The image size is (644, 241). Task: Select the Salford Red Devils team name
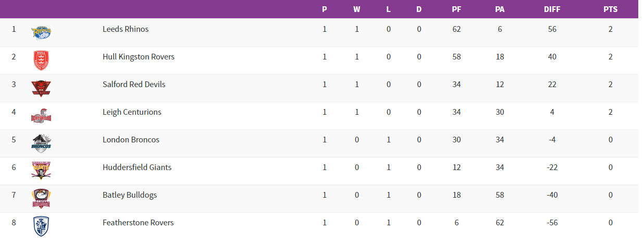[x=134, y=85]
